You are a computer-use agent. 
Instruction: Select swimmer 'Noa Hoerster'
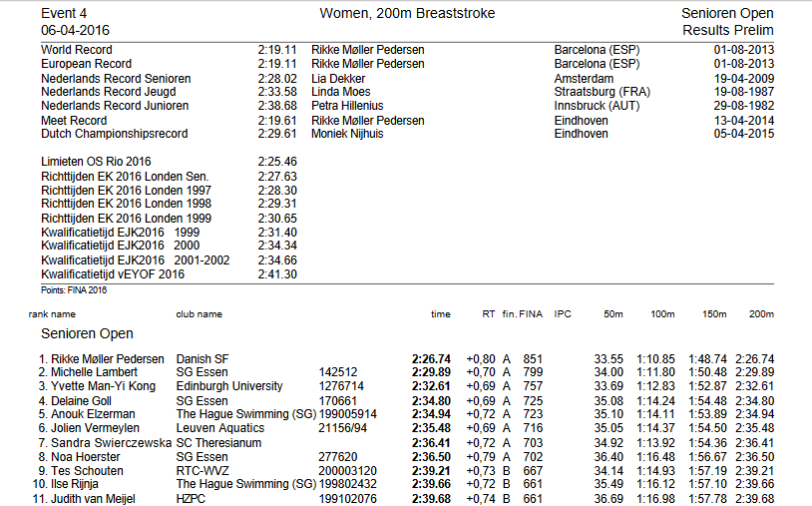click(x=85, y=457)
